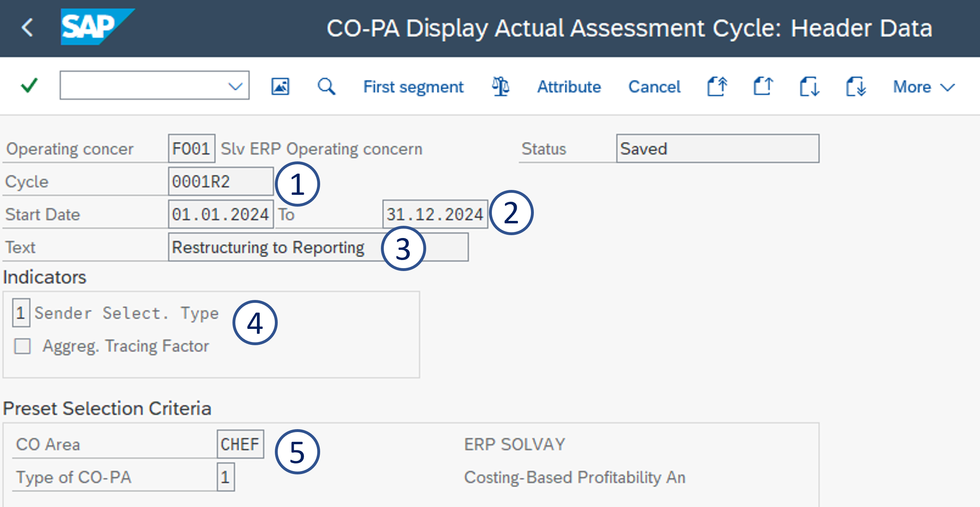Click the magnifier search icon

point(326,86)
